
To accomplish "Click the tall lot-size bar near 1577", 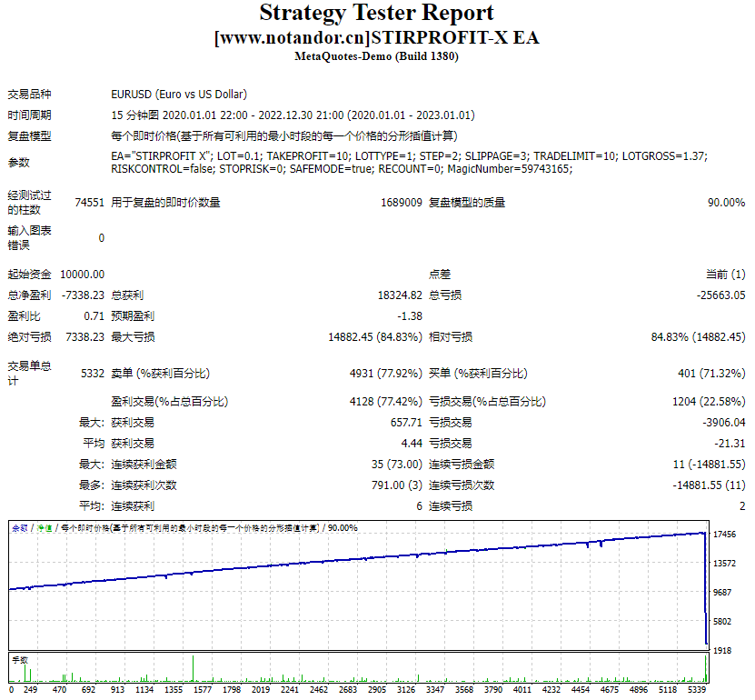I will 194,669.
